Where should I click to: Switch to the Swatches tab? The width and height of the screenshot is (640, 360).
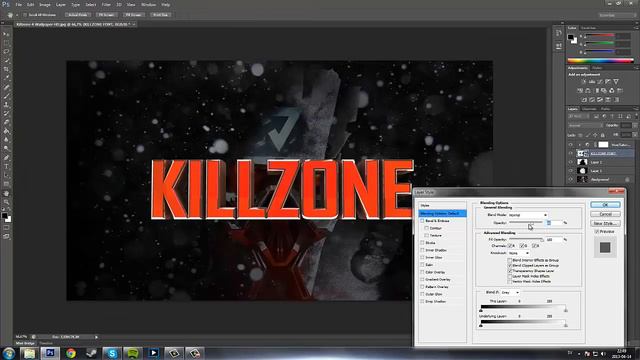coord(588,28)
